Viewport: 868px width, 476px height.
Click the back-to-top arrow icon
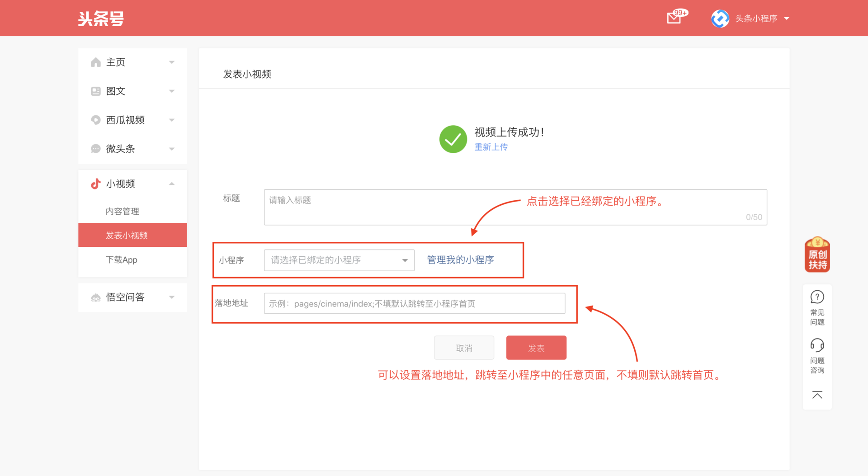pyautogui.click(x=817, y=395)
